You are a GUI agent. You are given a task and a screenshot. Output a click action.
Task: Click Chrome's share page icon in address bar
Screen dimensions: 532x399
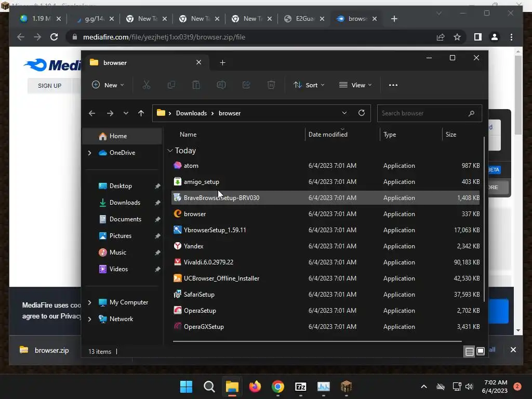pyautogui.click(x=441, y=37)
